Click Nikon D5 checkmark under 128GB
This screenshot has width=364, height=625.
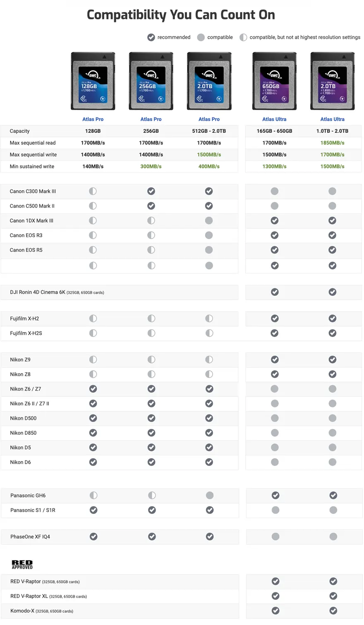point(93,448)
